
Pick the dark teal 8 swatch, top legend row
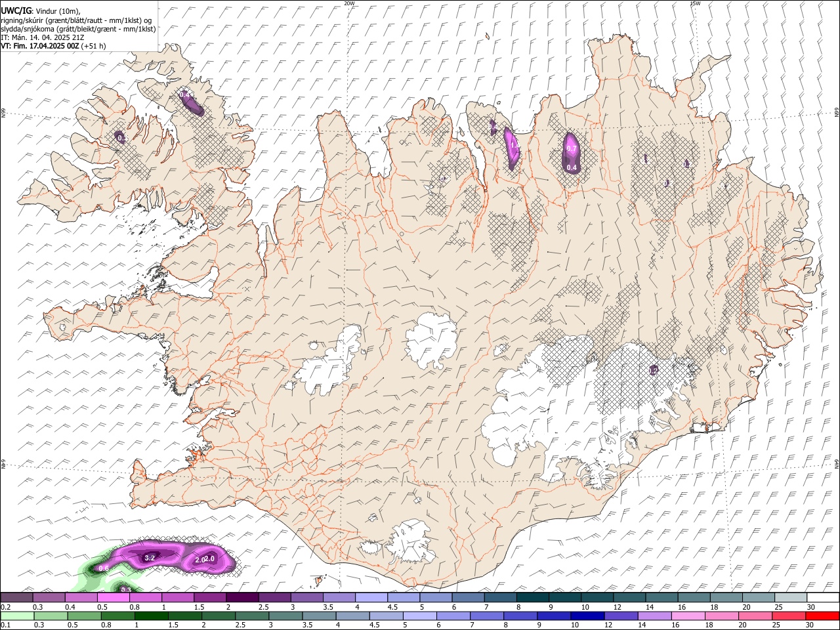point(533,598)
